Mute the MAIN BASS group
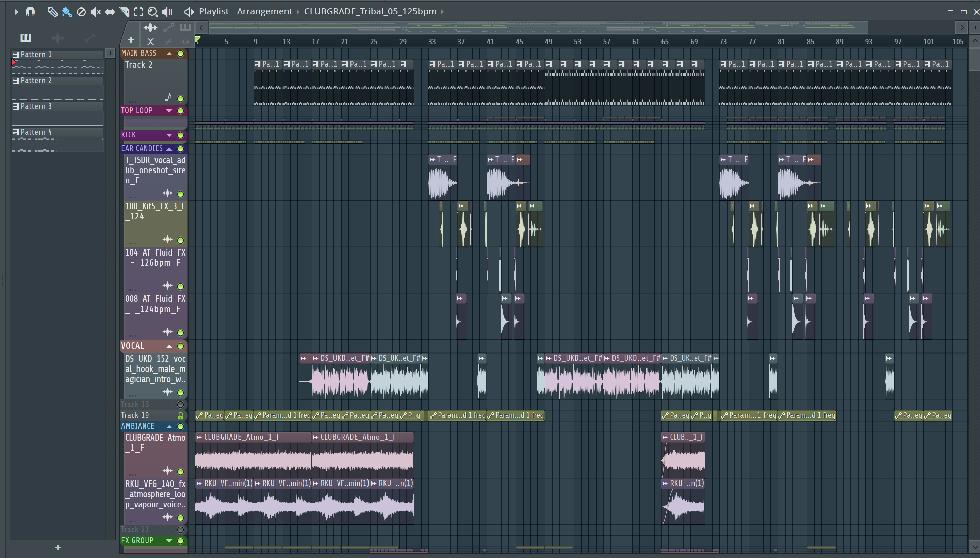The width and height of the screenshot is (980, 558). coord(180,54)
